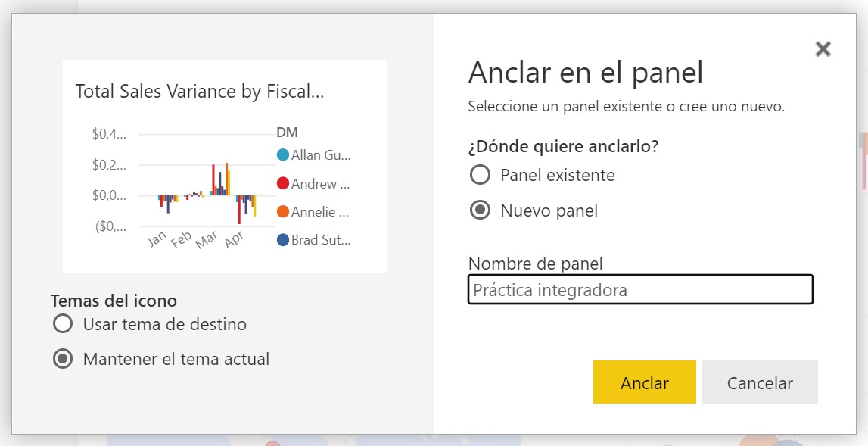The image size is (868, 446).
Task: Select the Nuevo panel radio button
Action: point(480,211)
